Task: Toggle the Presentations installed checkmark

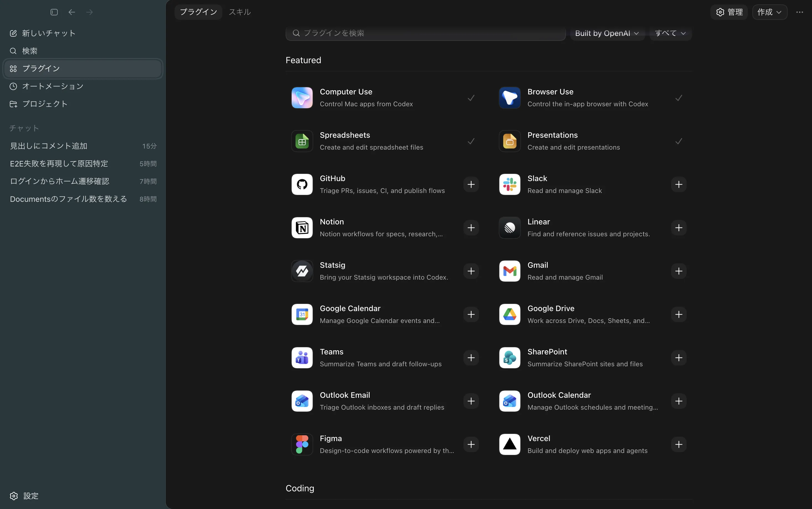Action: pyautogui.click(x=679, y=141)
